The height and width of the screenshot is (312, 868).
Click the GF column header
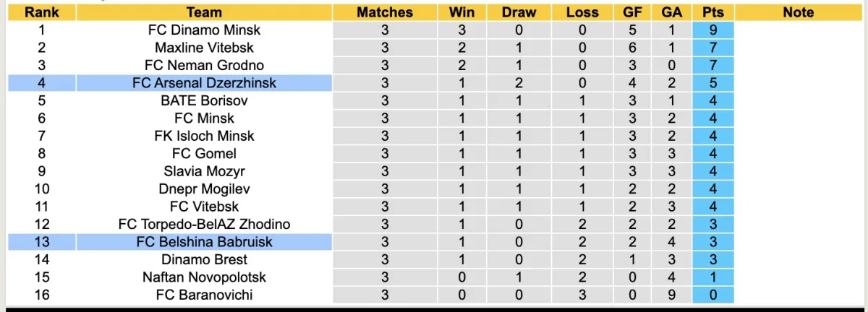631,12
